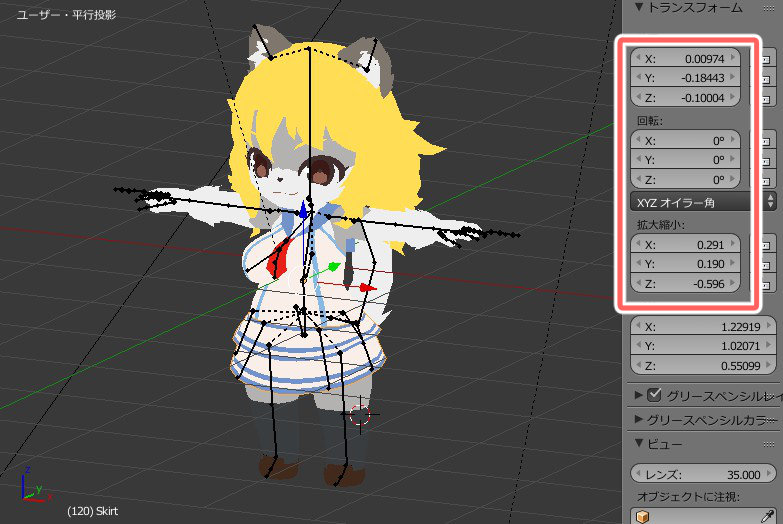Click the eyedropper icon in focus object field
The width and height of the screenshot is (783, 524).
pyautogui.click(x=768, y=515)
